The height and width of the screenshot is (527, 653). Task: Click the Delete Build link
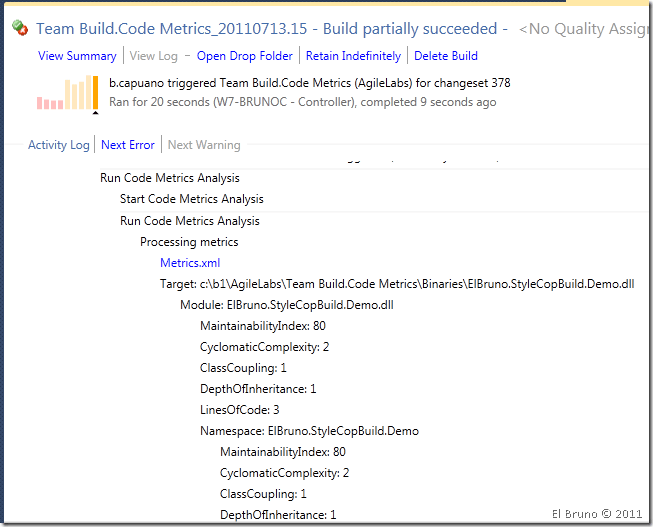click(x=446, y=56)
